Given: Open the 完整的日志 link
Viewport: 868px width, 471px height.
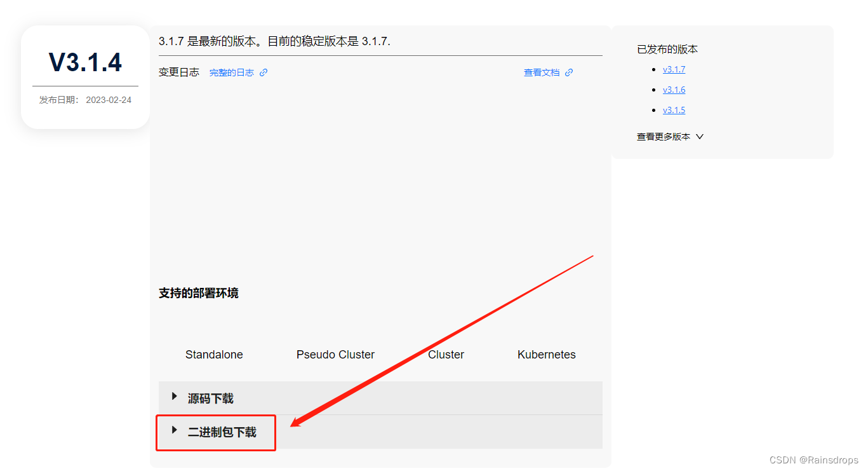Looking at the screenshot, I should pos(232,72).
